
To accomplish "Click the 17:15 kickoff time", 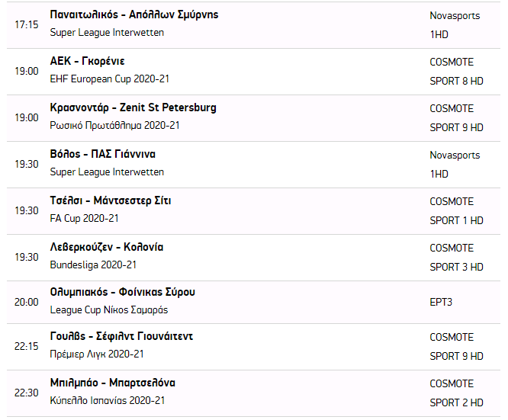I will 26,24.
